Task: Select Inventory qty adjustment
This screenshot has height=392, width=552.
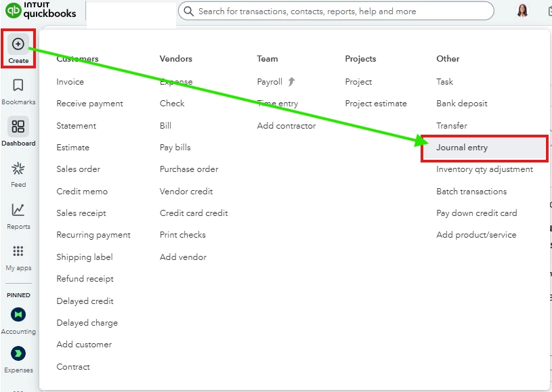Action: [484, 169]
